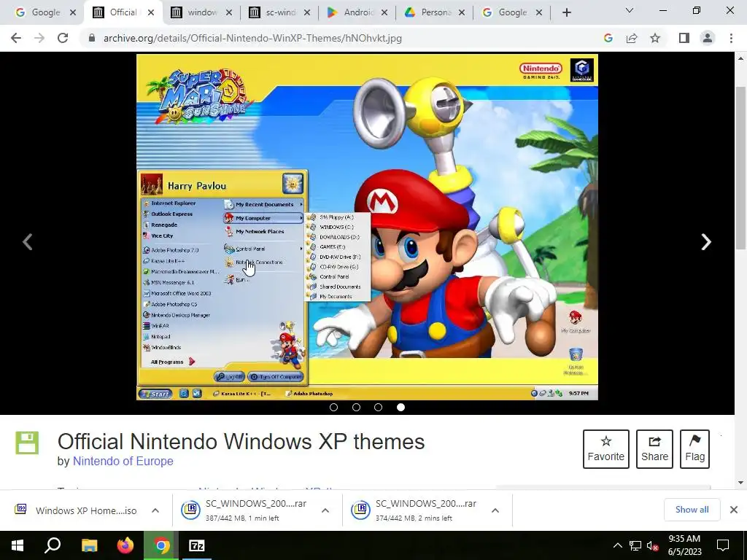Click the 387/442 MB rar download
Screen dimensions: 747x560
pyautogui.click(x=245, y=510)
